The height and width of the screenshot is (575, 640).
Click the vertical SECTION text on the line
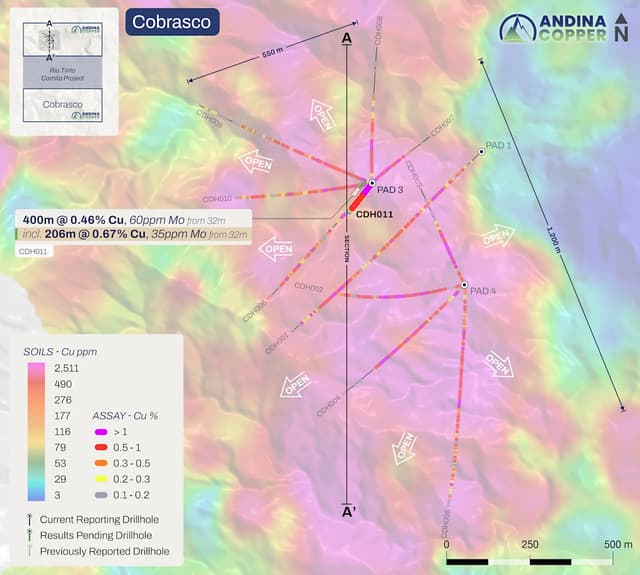[347, 249]
